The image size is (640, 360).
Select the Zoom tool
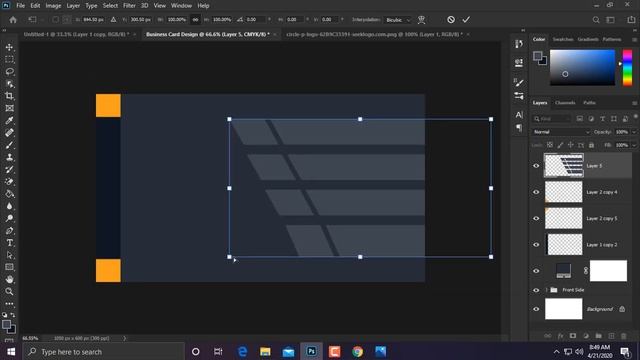coord(9,291)
